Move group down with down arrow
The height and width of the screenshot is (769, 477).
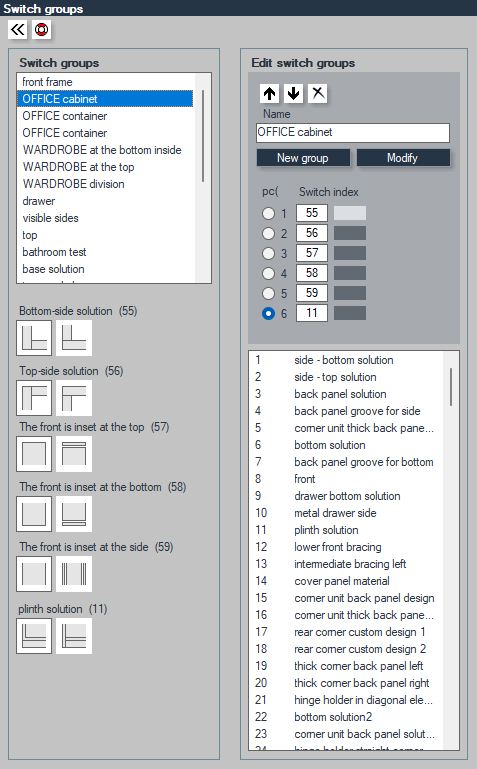[294, 93]
